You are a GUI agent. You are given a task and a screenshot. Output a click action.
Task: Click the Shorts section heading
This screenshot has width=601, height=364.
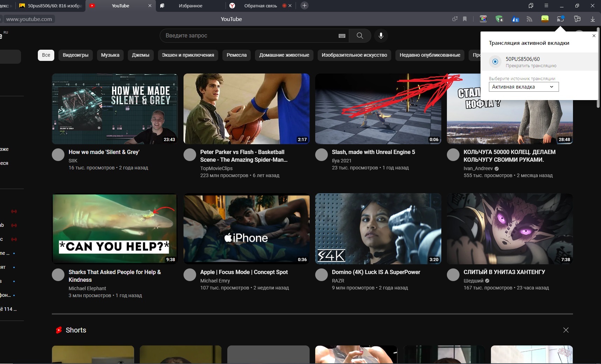tap(76, 330)
